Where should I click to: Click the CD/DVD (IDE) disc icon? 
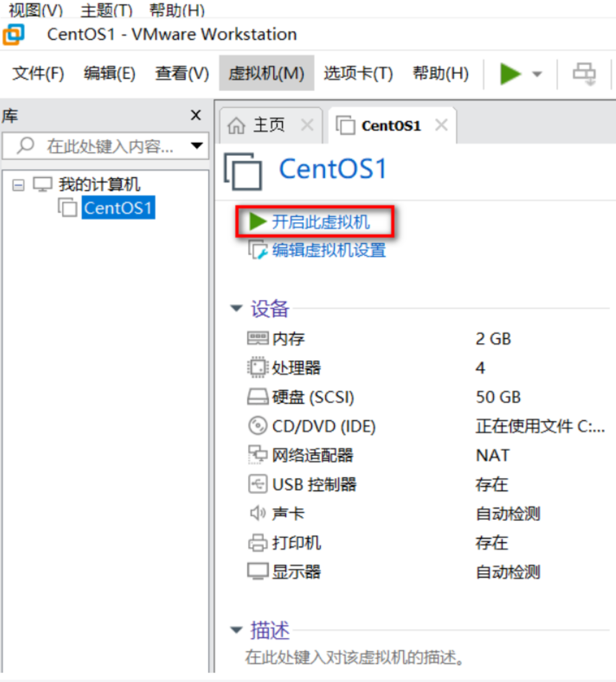tap(258, 426)
